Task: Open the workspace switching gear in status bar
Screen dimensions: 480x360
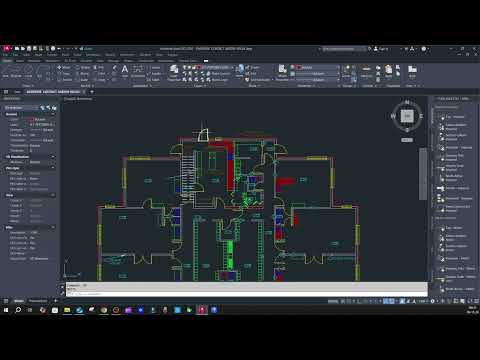Action: coord(433,301)
